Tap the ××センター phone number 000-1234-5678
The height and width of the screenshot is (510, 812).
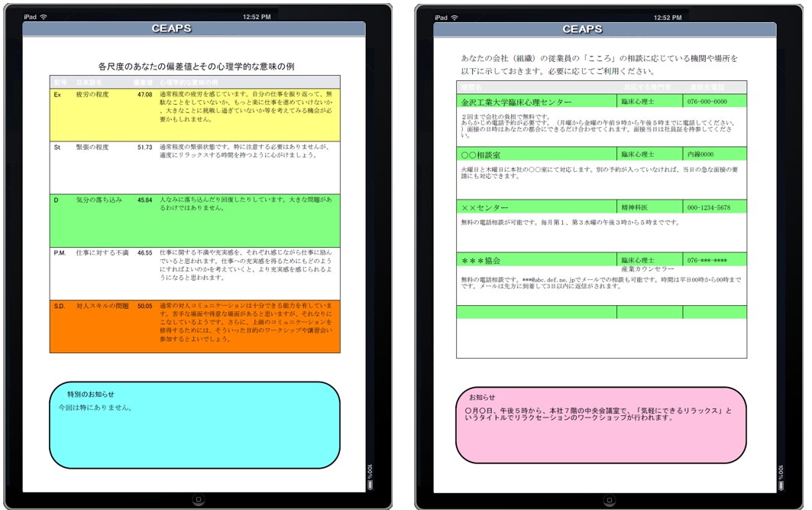coord(708,208)
